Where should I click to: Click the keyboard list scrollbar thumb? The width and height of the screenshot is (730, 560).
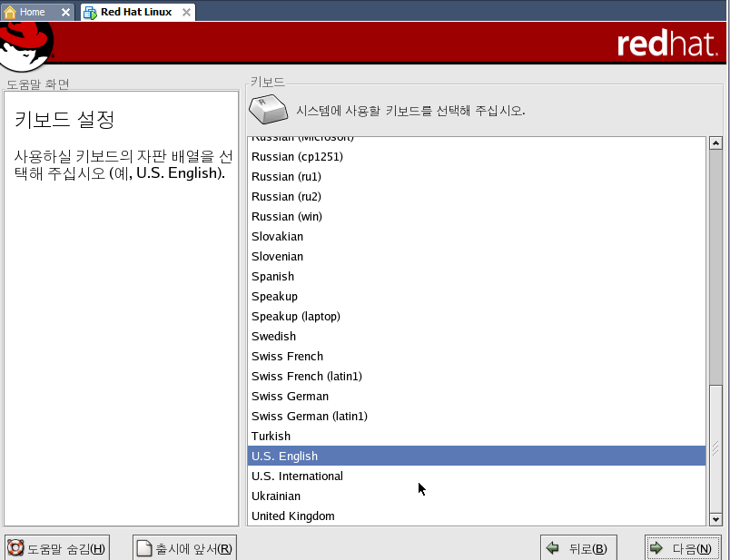coord(715,448)
